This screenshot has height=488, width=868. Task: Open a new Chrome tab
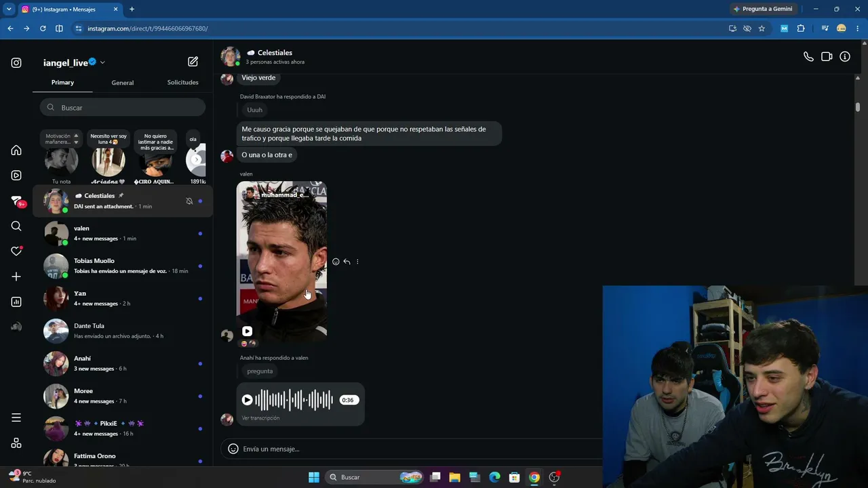coord(132,9)
